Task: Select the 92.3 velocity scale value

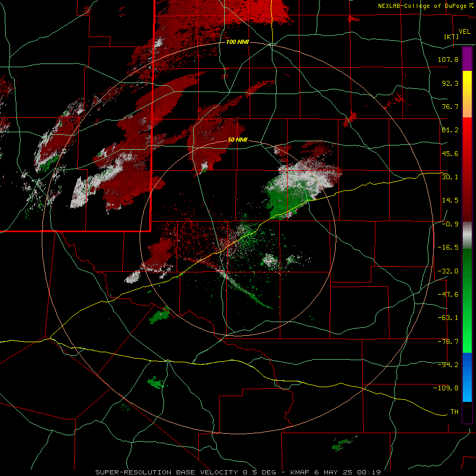Action: click(450, 83)
